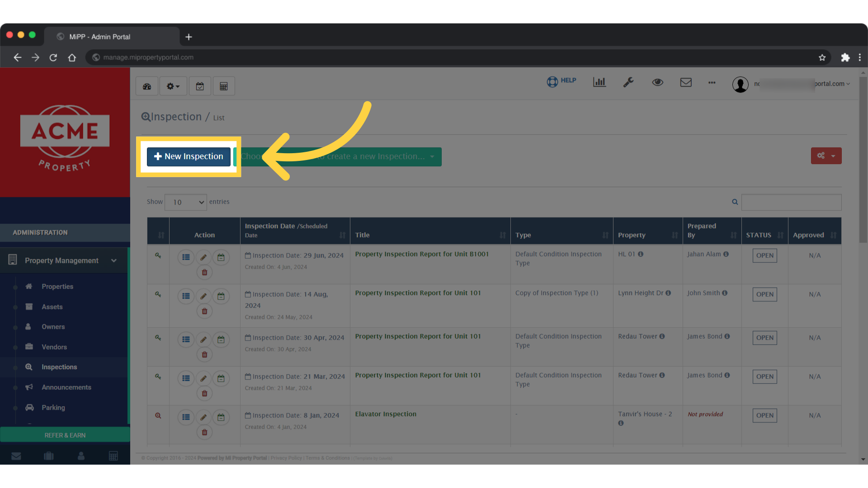
Task: Open the dashboard speedometer icon
Action: (x=147, y=86)
